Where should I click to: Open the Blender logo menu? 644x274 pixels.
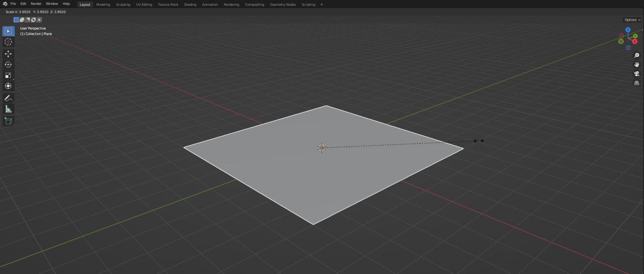tap(5, 4)
